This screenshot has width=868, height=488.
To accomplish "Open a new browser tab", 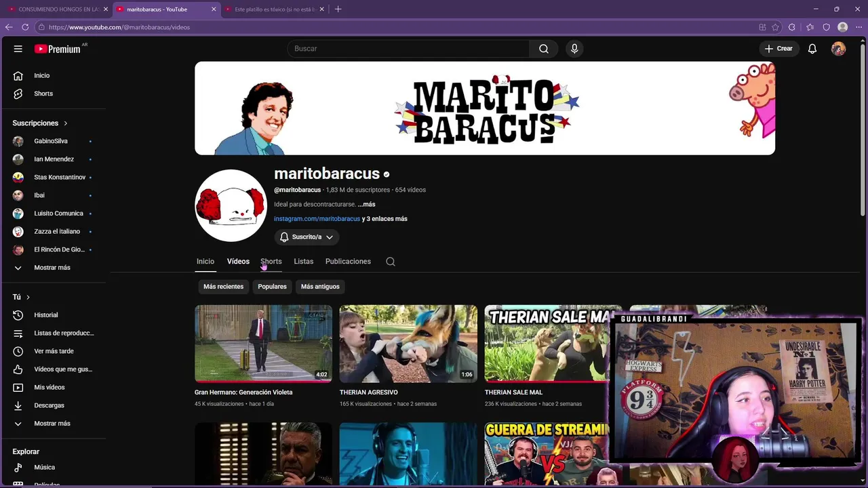I will pos(338,9).
